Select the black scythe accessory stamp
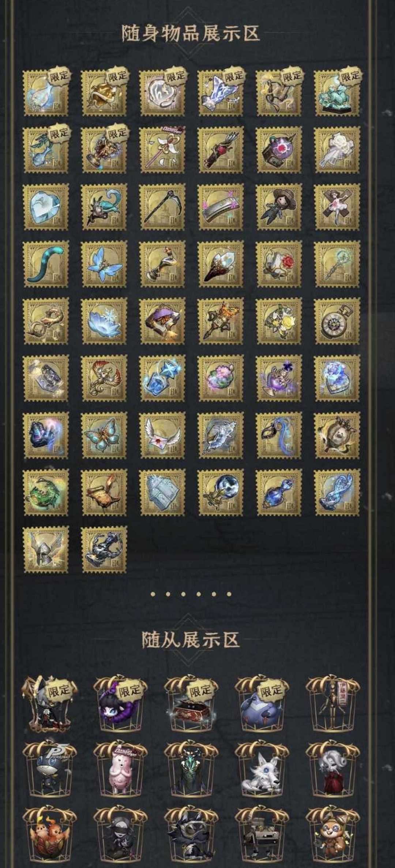The width and height of the screenshot is (395, 868). point(162,207)
